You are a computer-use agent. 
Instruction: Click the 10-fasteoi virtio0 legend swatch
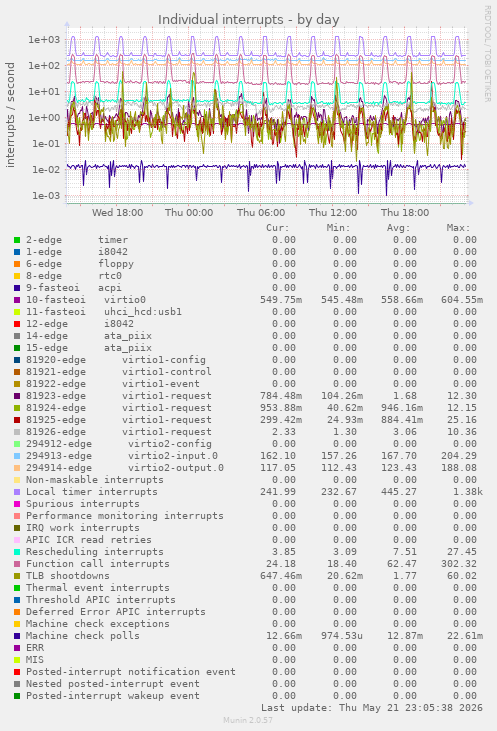point(17,300)
